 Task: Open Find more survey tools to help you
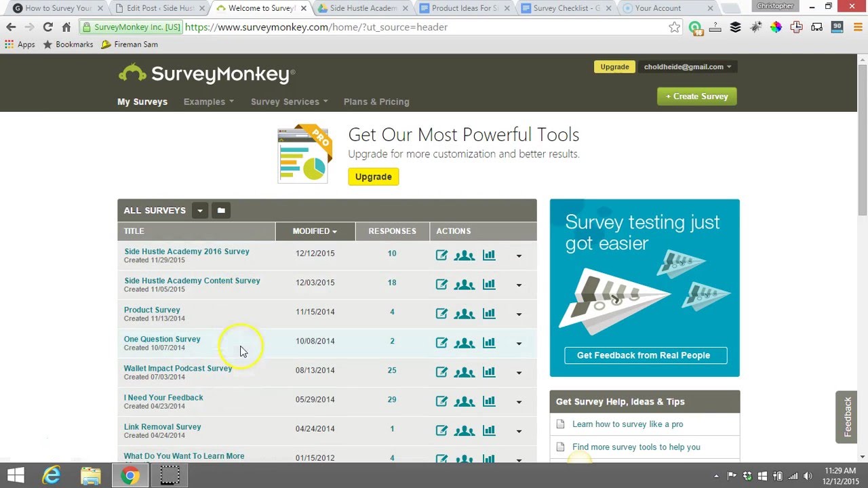click(x=636, y=447)
